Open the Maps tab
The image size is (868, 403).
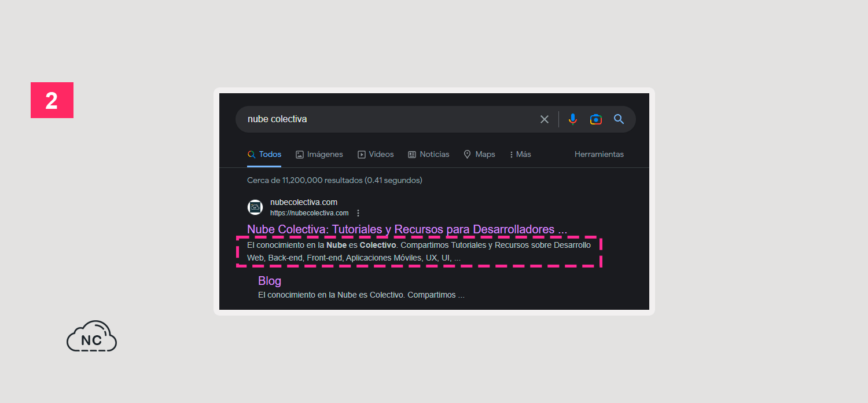480,155
